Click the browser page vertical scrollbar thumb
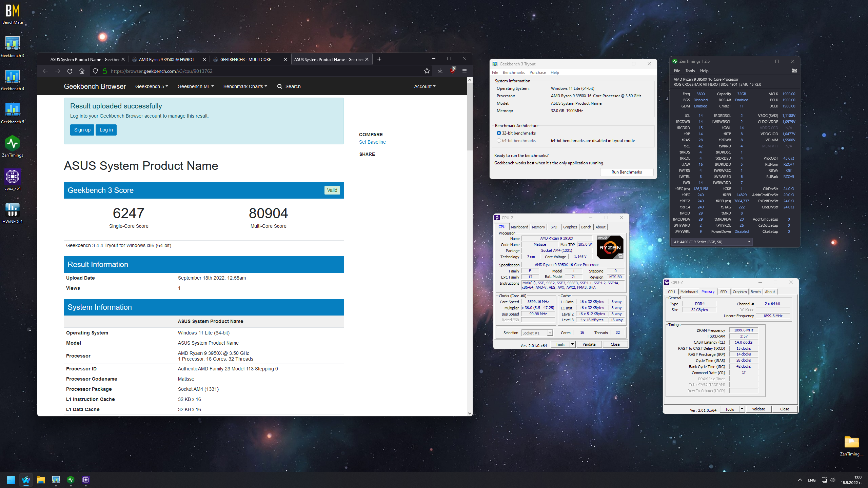 pyautogui.click(x=470, y=117)
